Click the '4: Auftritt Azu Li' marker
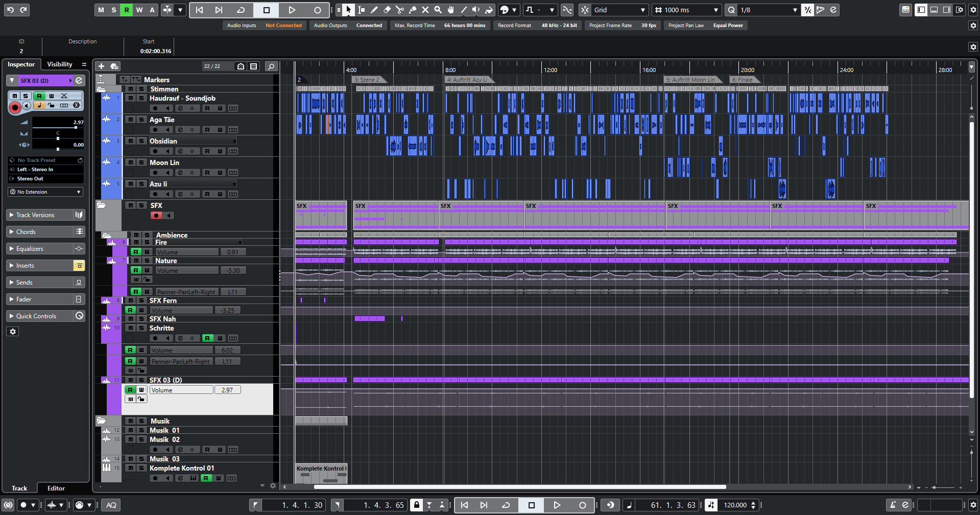 click(x=467, y=80)
